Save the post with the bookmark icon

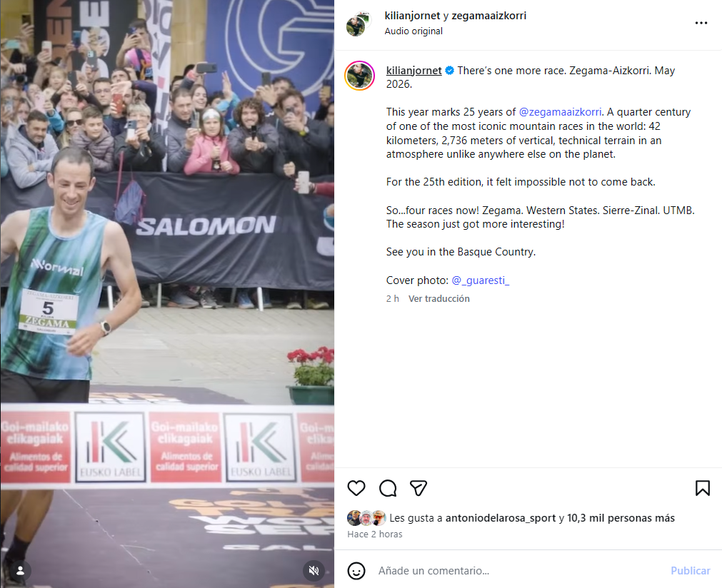(x=703, y=488)
